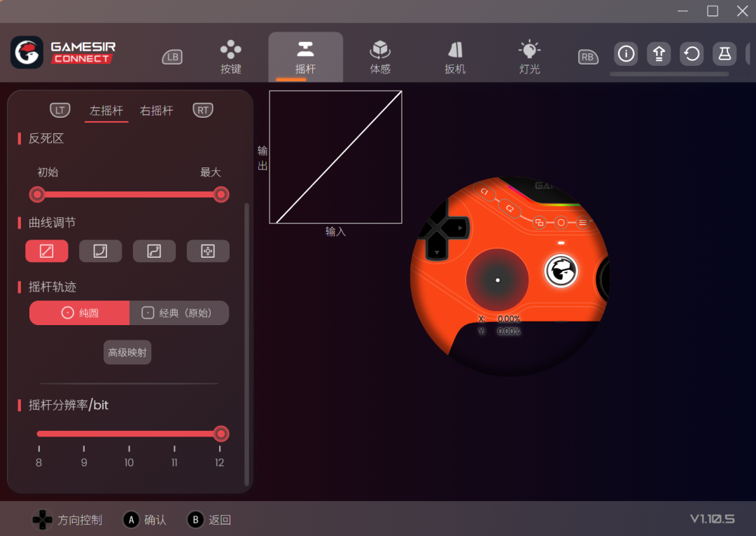Select the second curve preset icon
The width and height of the screenshot is (756, 536).
coord(100,251)
